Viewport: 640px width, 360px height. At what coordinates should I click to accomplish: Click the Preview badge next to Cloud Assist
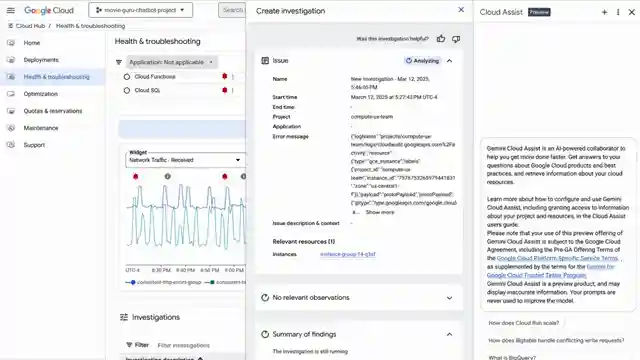tap(539, 12)
